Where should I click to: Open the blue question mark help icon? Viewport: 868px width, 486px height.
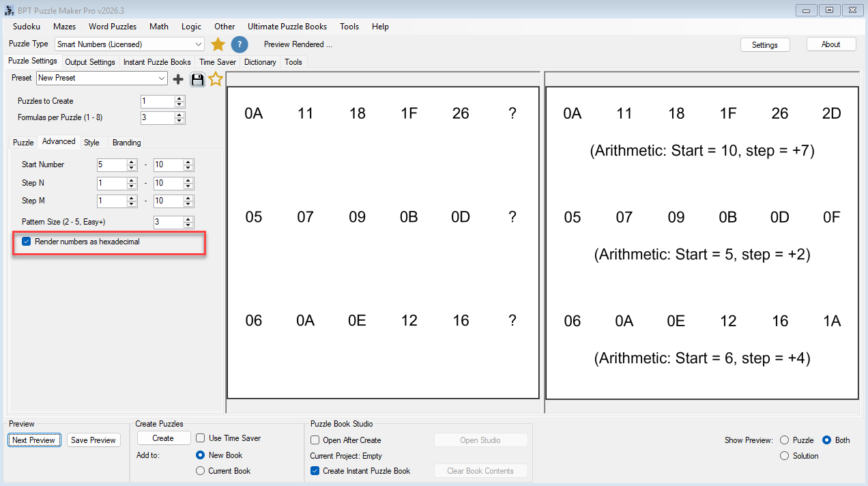[x=239, y=44]
